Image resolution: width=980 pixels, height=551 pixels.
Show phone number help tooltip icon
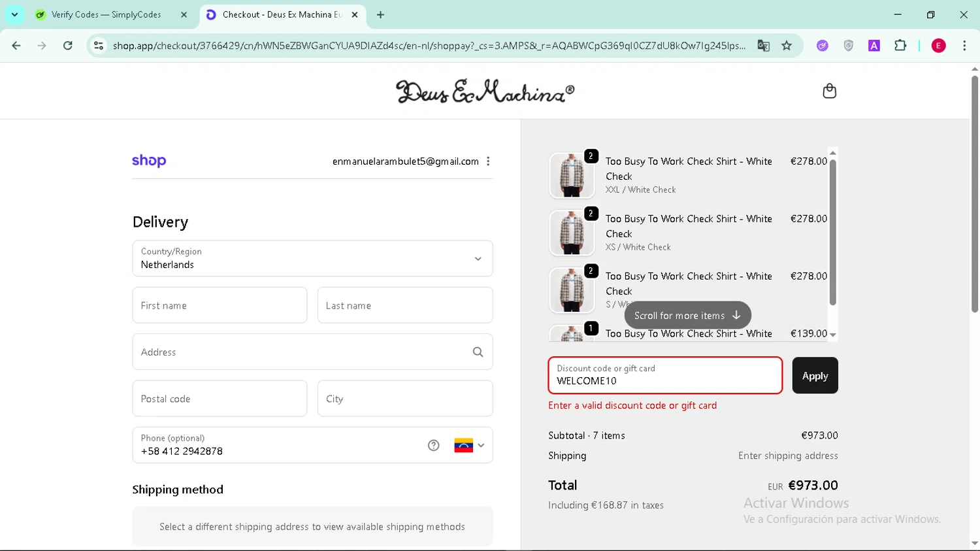pyautogui.click(x=434, y=445)
